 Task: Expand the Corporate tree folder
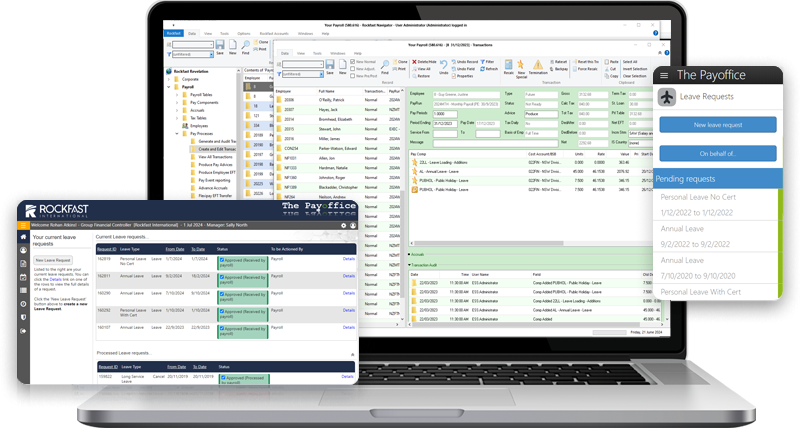[169, 79]
